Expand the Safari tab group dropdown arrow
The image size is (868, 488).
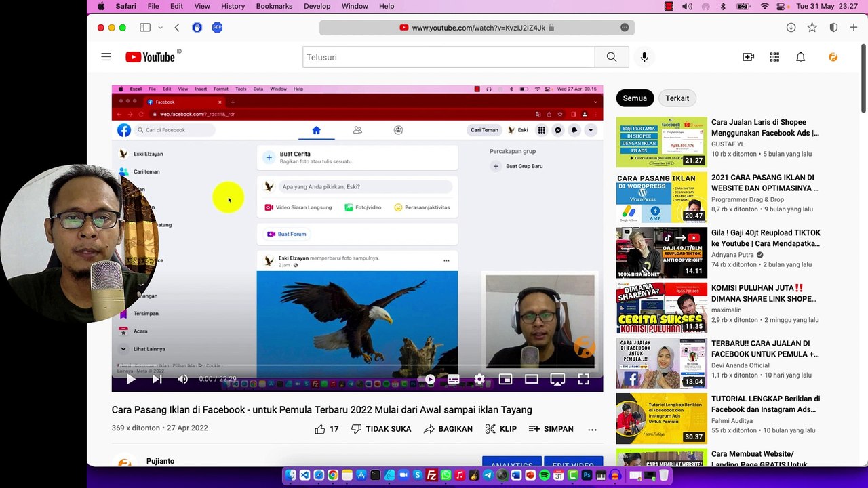(160, 28)
